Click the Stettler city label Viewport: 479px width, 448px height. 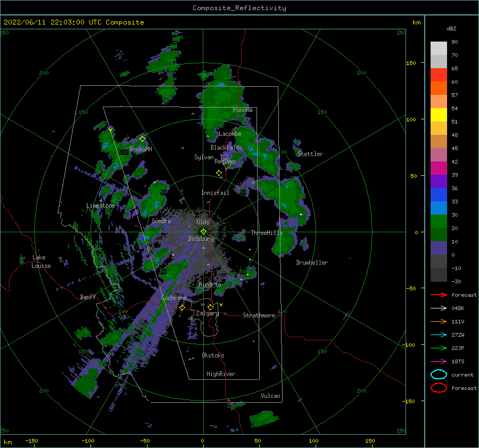coord(310,154)
